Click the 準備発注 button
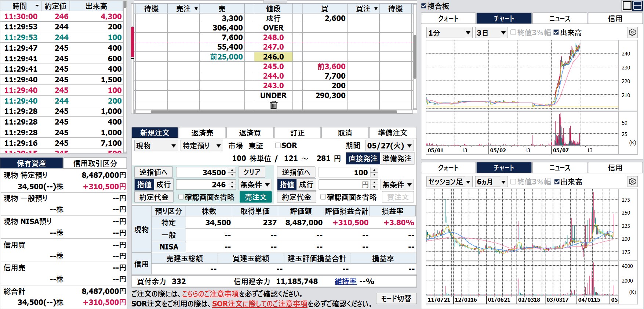Image resolution: width=644 pixels, height=309 pixels. (397, 158)
